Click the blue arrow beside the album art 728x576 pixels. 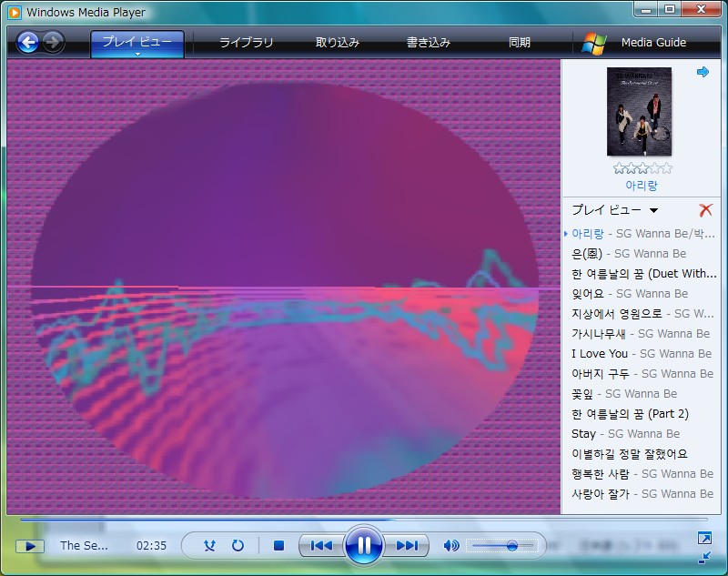point(703,72)
